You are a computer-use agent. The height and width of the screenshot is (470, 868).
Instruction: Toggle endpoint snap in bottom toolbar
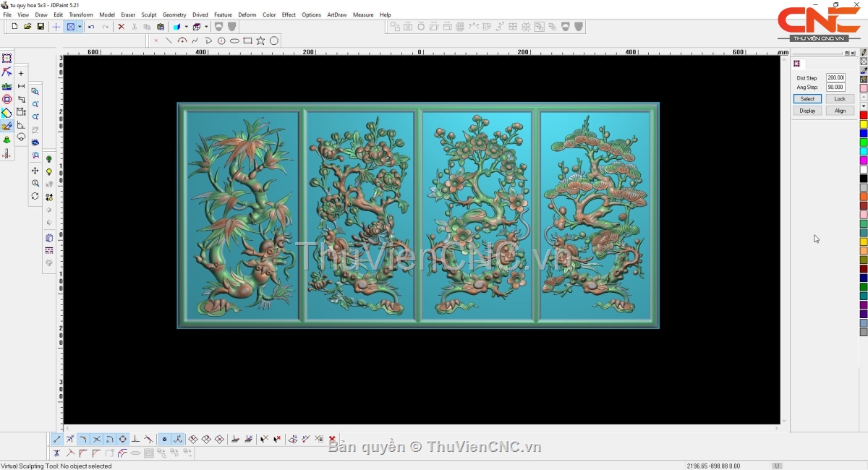(x=57, y=439)
